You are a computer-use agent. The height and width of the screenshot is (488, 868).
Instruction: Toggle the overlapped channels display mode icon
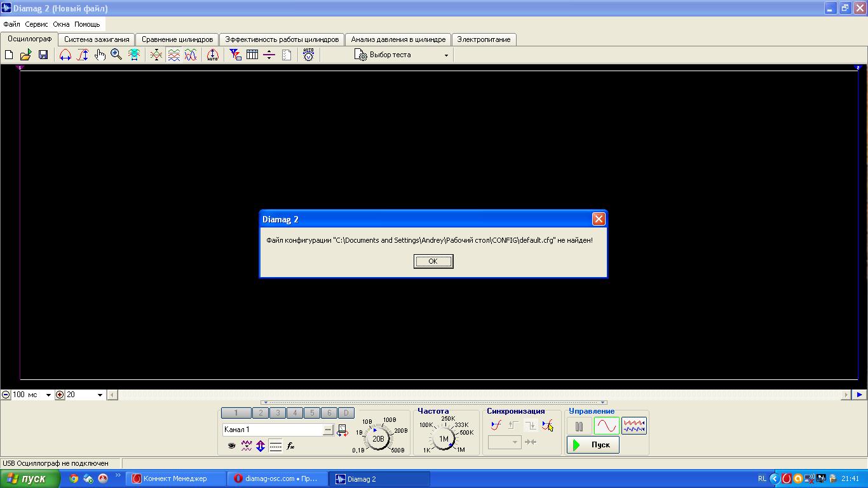point(156,55)
